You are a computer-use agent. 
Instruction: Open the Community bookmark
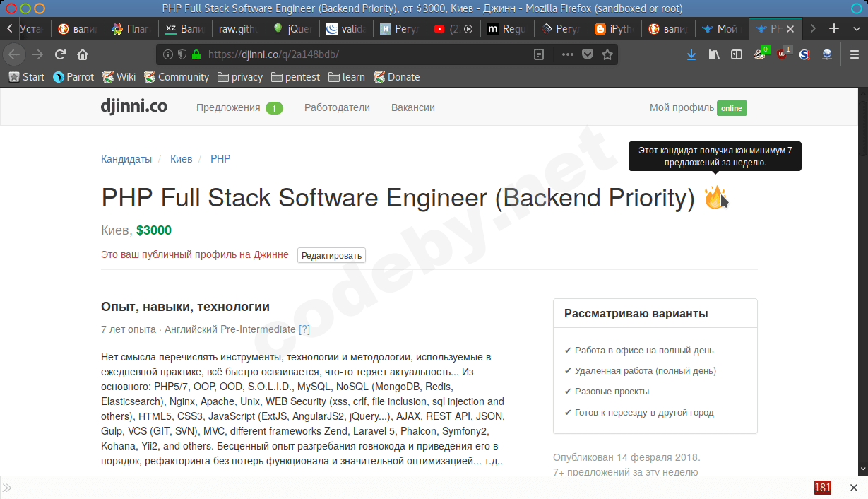(177, 77)
